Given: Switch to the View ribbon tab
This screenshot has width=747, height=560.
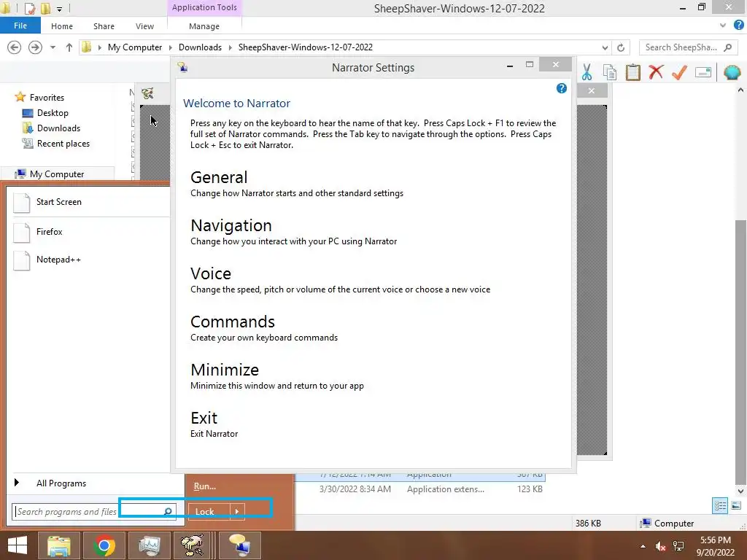Looking at the screenshot, I should [x=144, y=26].
